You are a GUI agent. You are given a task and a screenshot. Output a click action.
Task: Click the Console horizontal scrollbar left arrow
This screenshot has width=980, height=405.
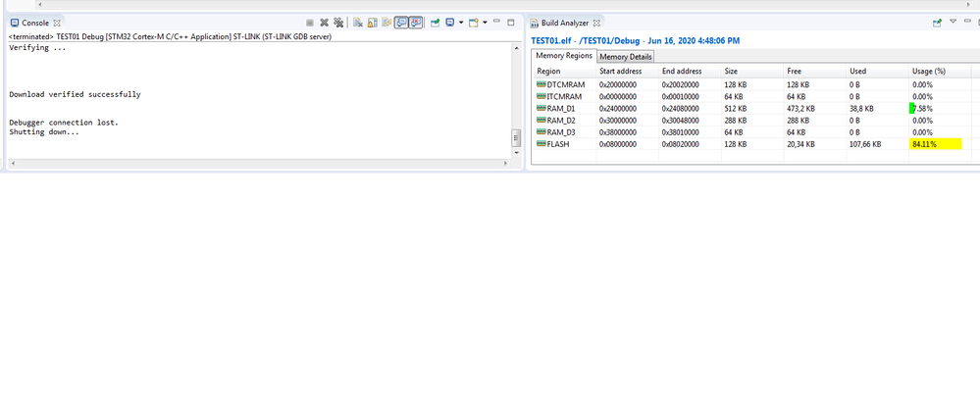12,163
